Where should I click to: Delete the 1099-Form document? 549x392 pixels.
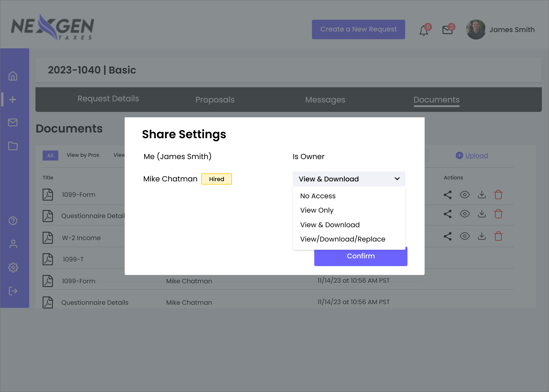[x=498, y=195]
